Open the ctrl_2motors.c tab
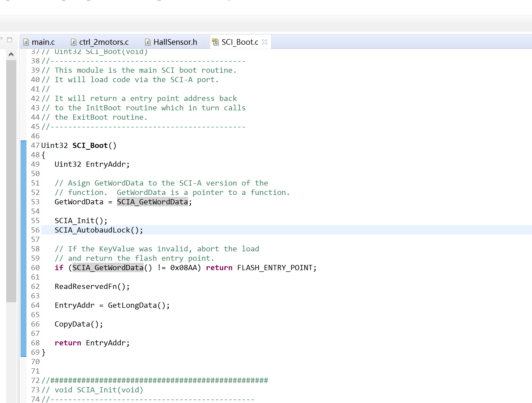This screenshot has height=403, width=532. (104, 42)
